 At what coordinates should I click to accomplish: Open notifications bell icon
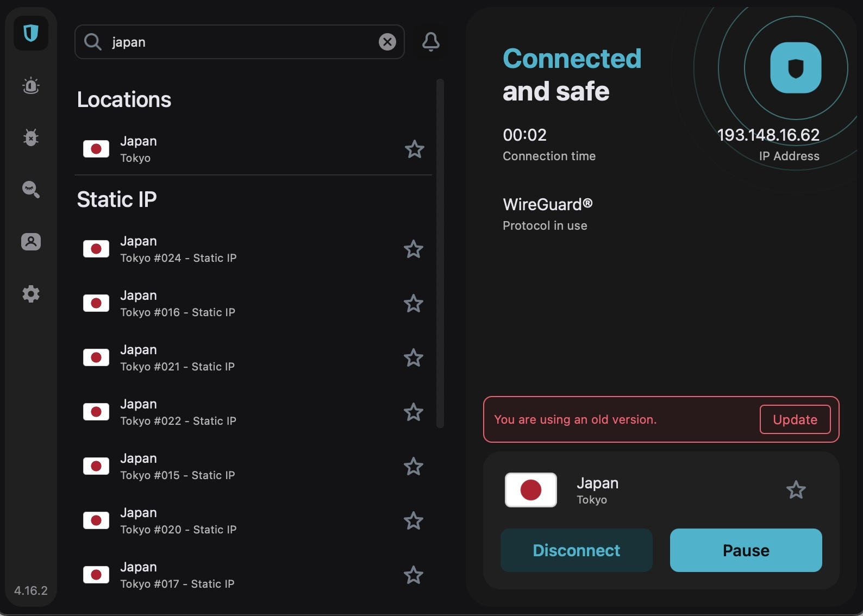pos(431,42)
